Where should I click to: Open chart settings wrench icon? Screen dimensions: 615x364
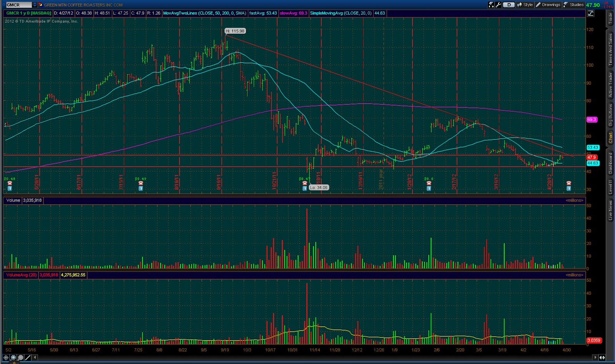498,5
